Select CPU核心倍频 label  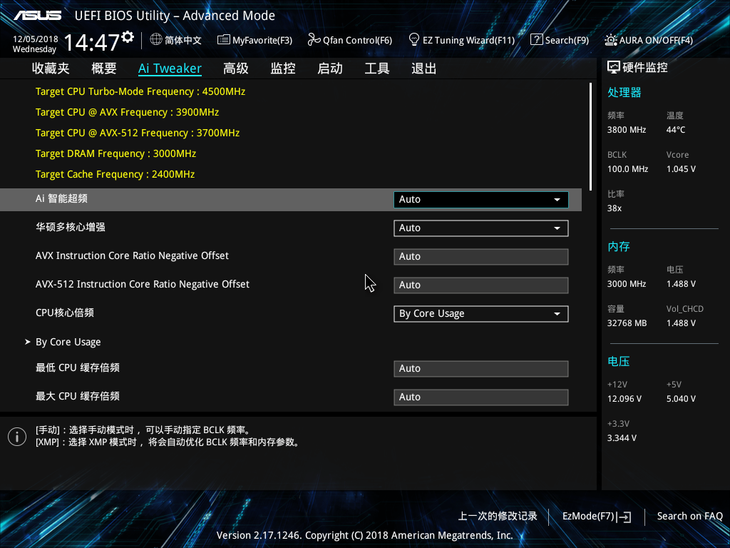[65, 313]
